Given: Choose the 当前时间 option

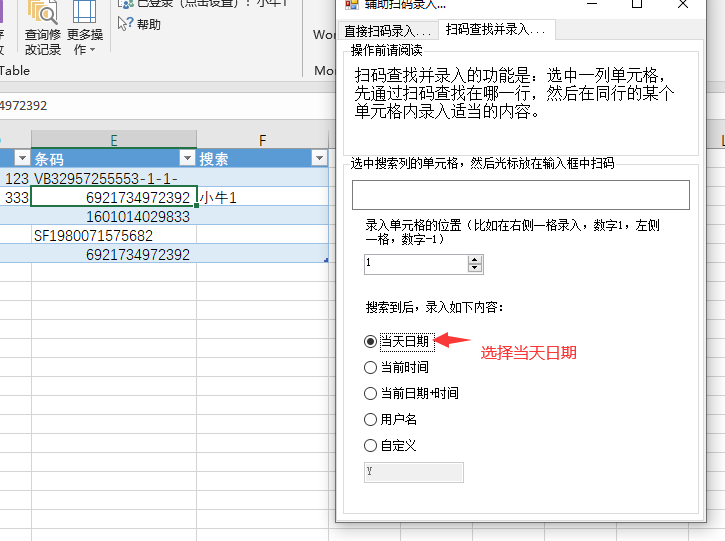Looking at the screenshot, I should coord(371,367).
